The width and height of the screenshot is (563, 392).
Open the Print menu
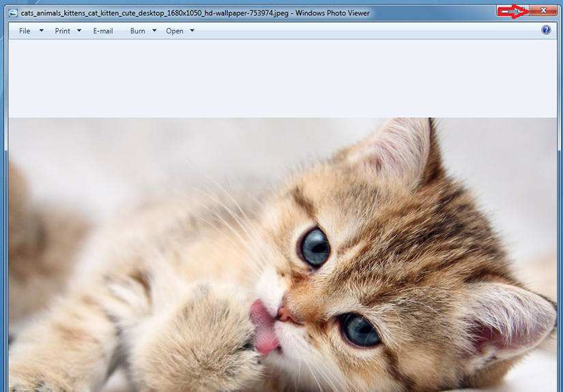62,31
